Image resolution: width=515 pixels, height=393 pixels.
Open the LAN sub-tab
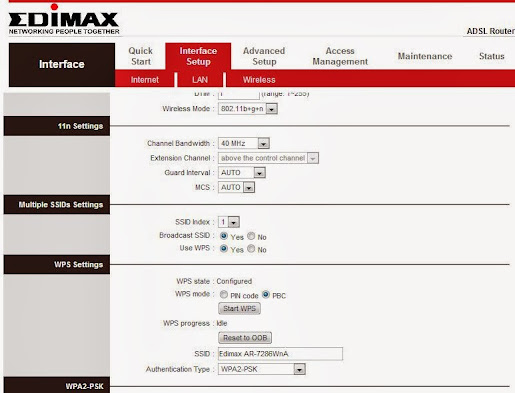click(200, 80)
